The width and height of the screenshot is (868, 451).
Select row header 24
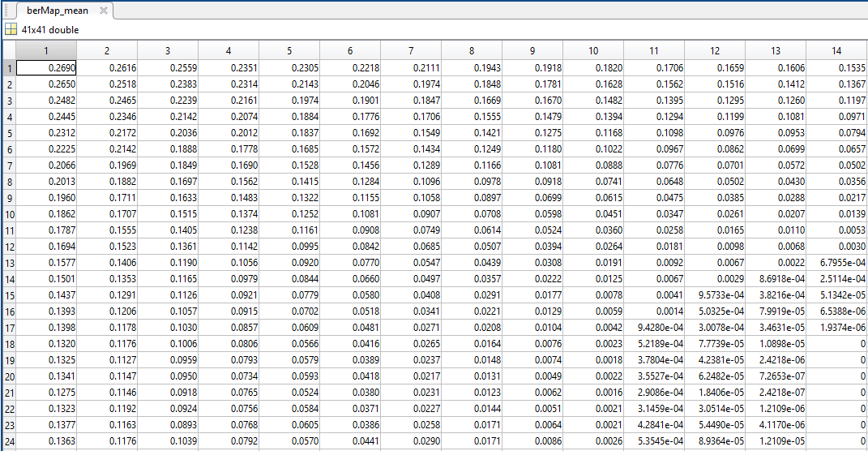pyautogui.click(x=9, y=441)
